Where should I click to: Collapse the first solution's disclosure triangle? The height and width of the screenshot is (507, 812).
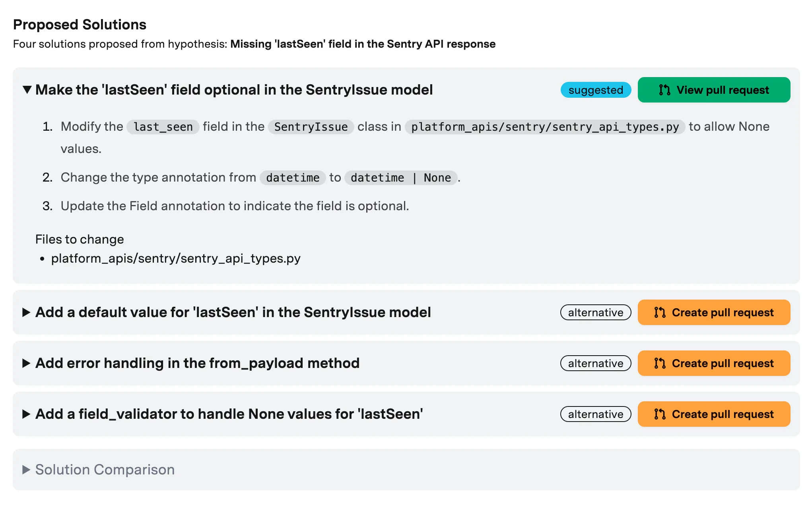click(27, 89)
